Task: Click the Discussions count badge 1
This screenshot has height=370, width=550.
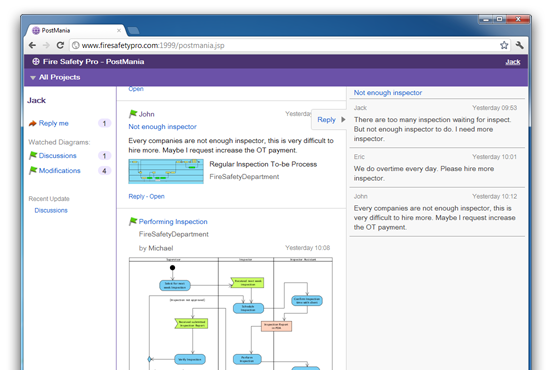Action: tap(104, 156)
